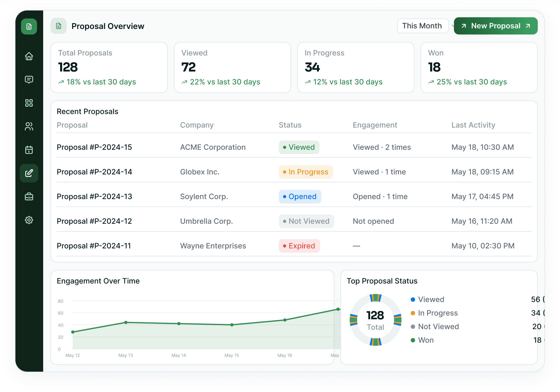Click the gray Not Viewed legend dot
Viewport: 560px width, 392px height.
(x=413, y=327)
